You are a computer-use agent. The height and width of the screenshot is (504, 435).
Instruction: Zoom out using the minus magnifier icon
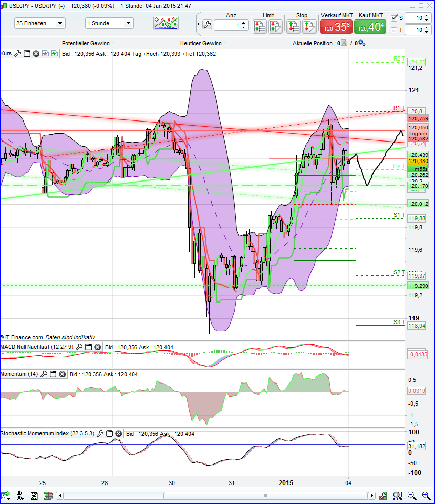pyautogui.click(x=412, y=496)
